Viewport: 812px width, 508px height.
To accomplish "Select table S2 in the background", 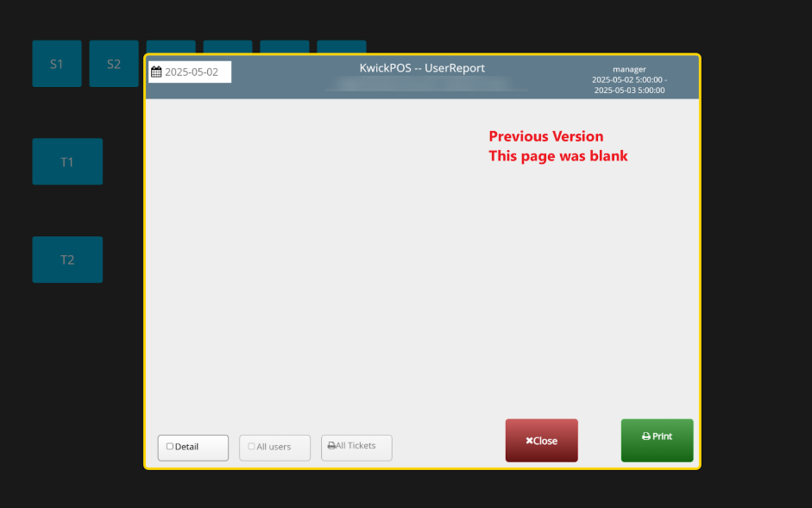I will pyautogui.click(x=114, y=64).
